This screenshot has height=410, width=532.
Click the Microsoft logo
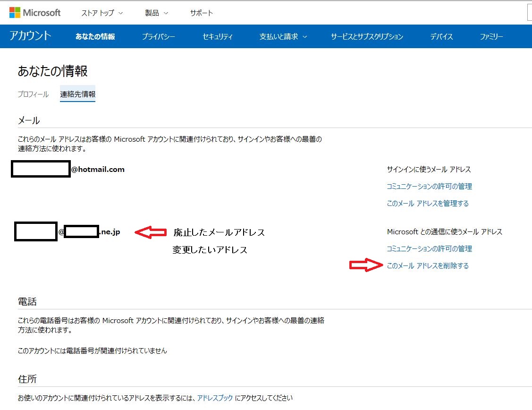[x=35, y=13]
